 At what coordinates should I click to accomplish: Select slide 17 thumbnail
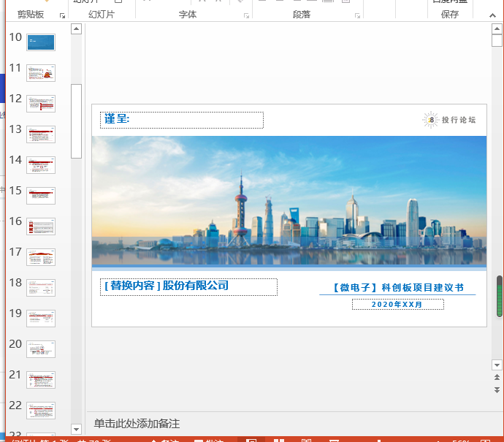[41, 257]
